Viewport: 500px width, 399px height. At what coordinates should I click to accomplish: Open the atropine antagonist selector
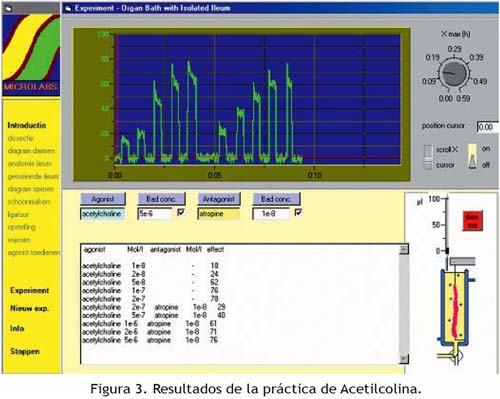click(x=219, y=214)
